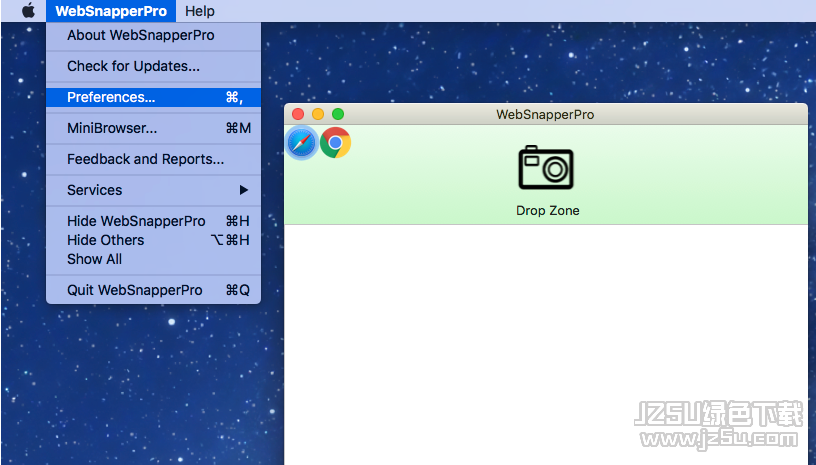
Task: Choose About WebSnapperPro
Action: 154,35
